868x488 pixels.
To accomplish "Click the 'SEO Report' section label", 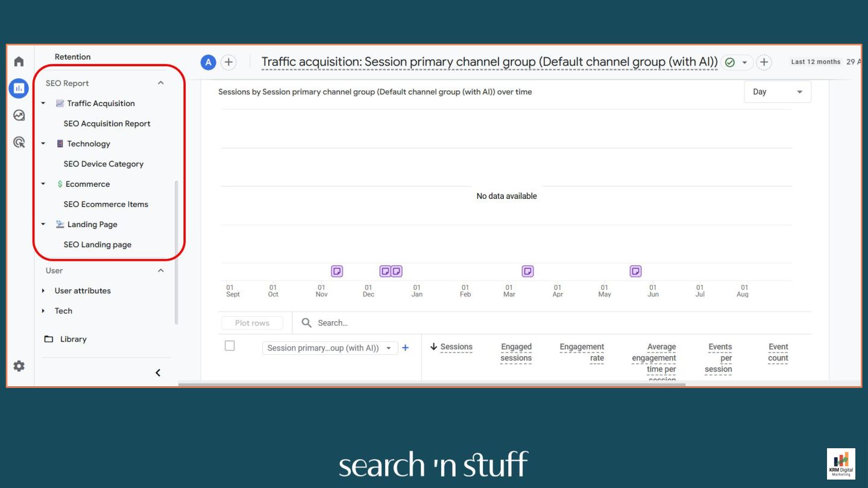I will [x=68, y=83].
